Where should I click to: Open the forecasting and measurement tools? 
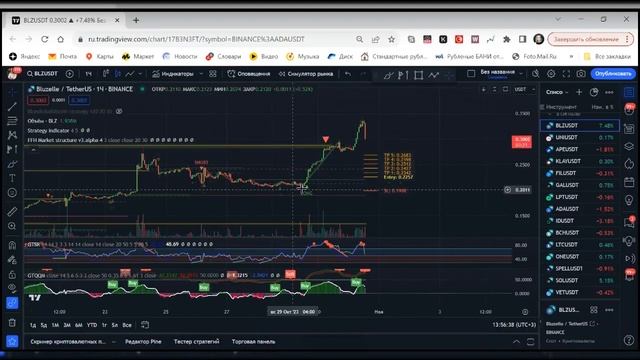point(12,149)
